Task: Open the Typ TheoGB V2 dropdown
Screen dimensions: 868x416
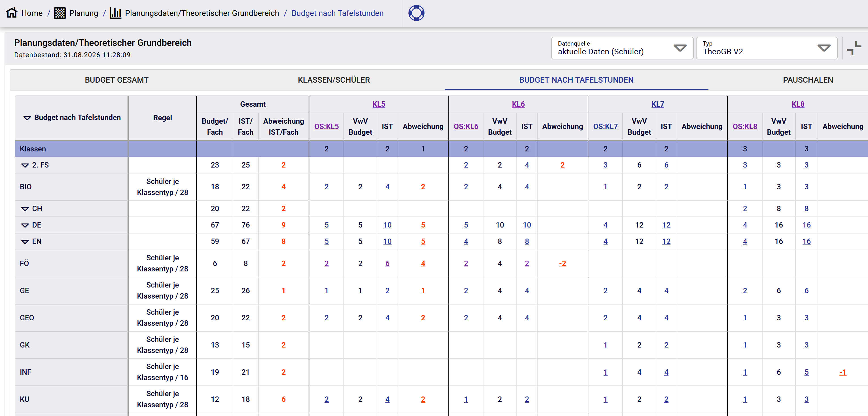Action: coord(766,48)
